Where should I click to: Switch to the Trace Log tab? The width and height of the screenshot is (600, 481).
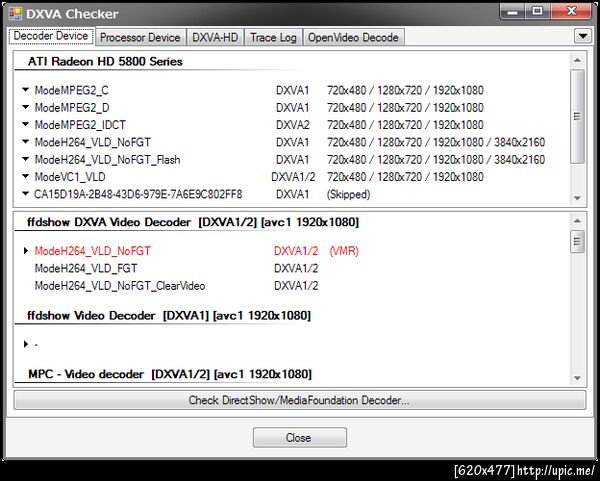tap(273, 38)
